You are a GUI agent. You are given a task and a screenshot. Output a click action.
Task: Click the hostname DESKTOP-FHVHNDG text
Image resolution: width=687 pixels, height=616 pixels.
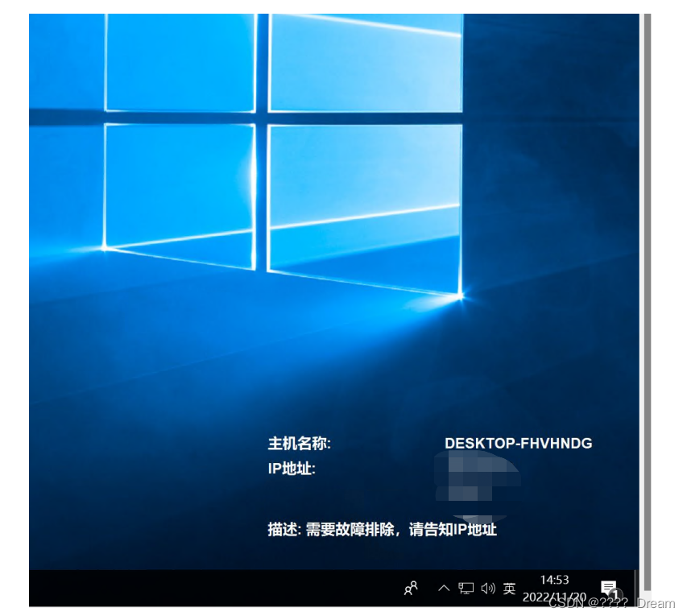tap(519, 444)
